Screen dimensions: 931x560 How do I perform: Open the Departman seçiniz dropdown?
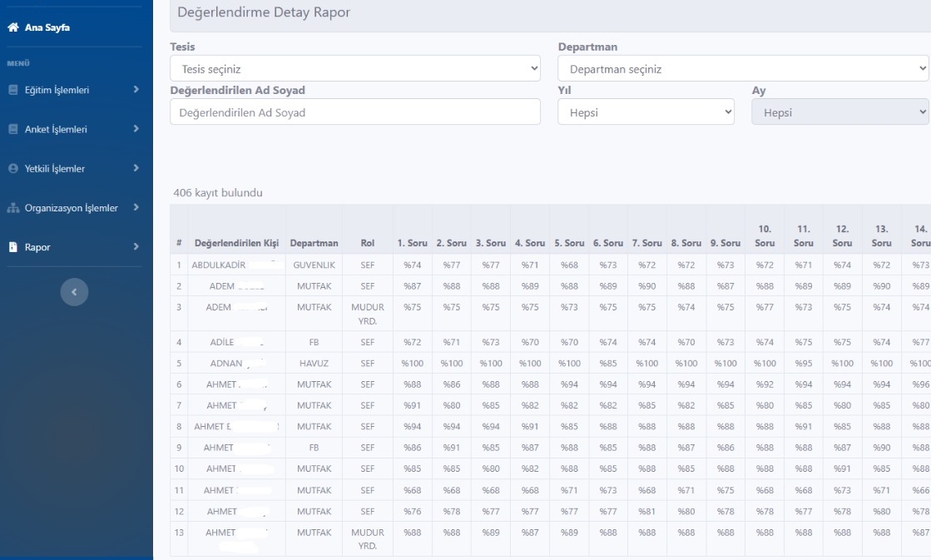pyautogui.click(x=743, y=69)
